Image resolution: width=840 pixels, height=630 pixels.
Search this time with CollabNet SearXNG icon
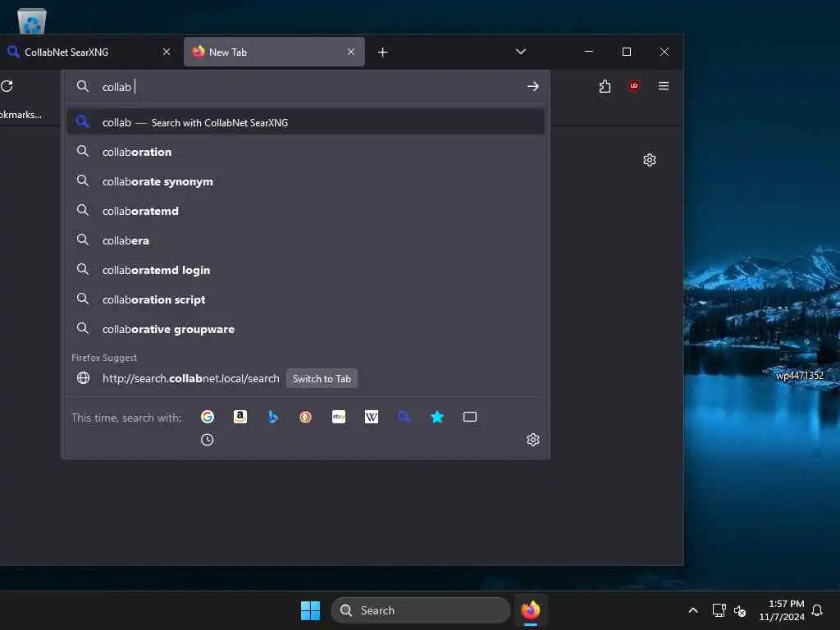tap(404, 417)
